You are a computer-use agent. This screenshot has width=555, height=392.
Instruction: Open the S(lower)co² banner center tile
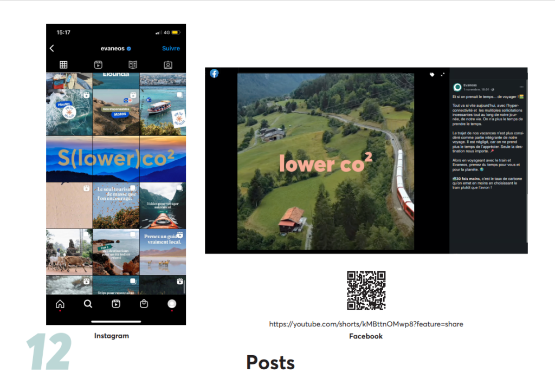click(x=116, y=159)
